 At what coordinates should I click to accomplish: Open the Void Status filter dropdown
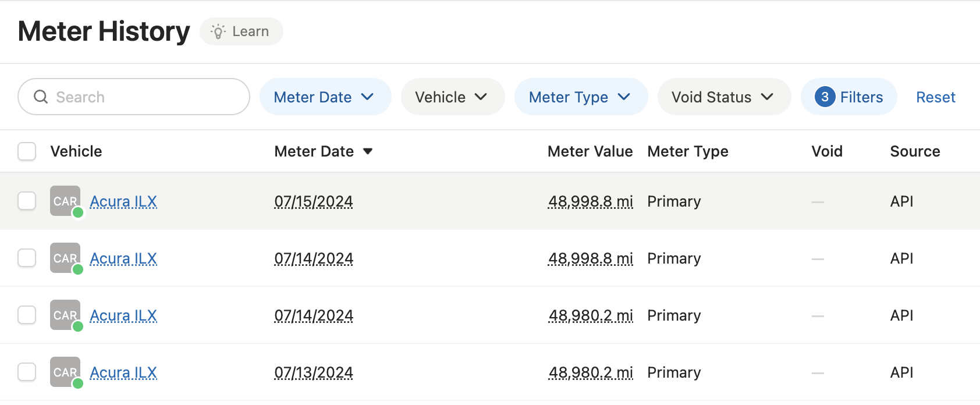pyautogui.click(x=723, y=97)
